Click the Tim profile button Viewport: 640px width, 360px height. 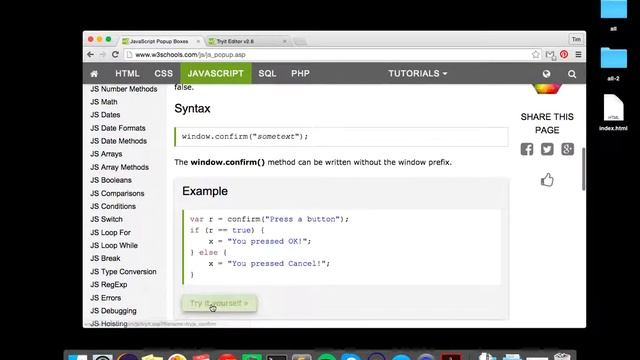[576, 39]
